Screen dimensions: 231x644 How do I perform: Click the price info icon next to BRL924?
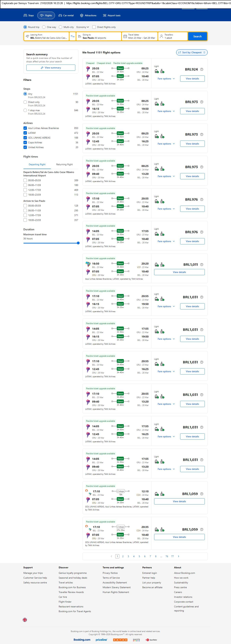point(202,70)
